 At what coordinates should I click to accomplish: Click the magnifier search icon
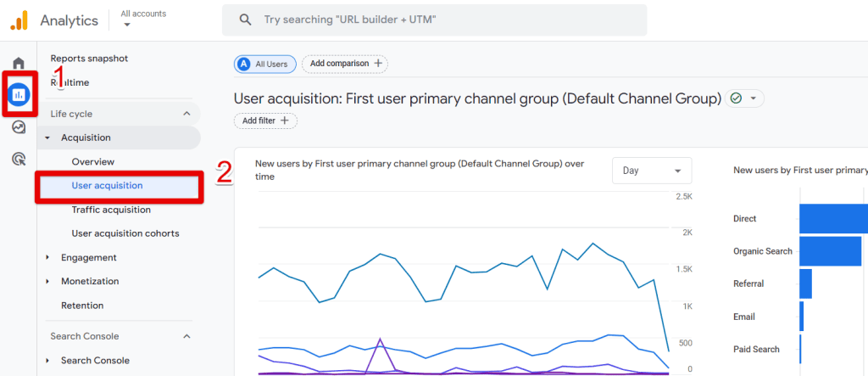[245, 20]
